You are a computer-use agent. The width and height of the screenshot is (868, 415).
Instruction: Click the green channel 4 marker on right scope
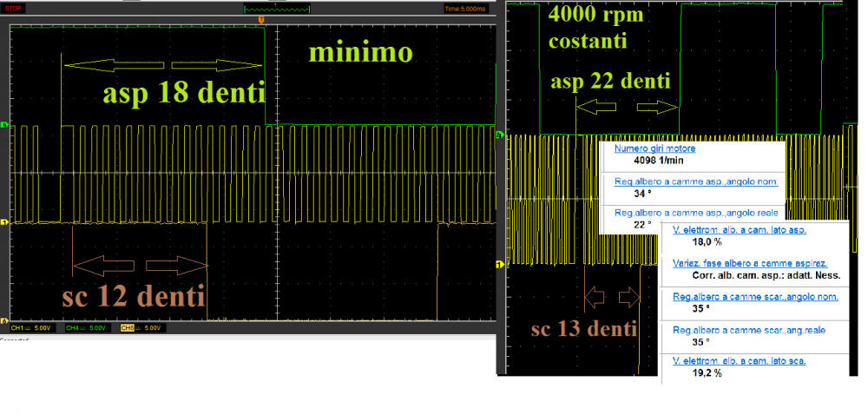(x=501, y=135)
